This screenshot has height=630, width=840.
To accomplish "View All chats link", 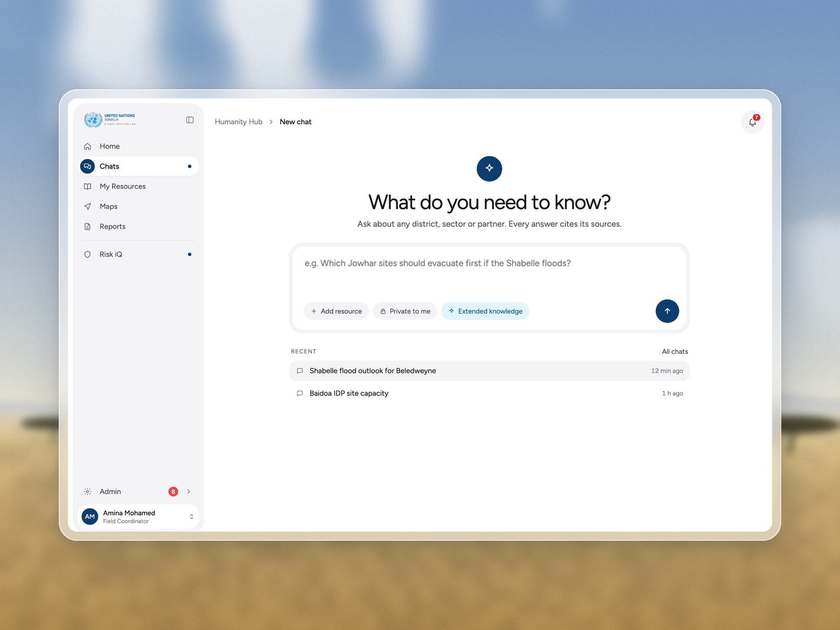I will click(x=675, y=352).
